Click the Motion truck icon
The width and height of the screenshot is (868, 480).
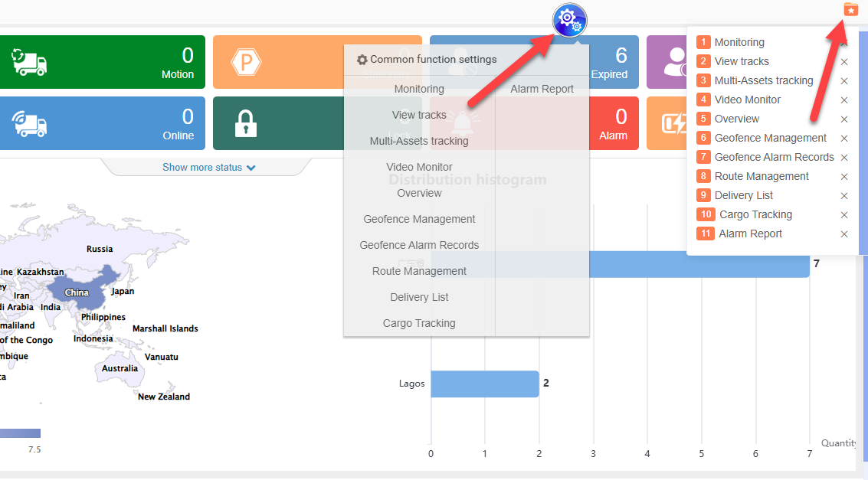pos(29,62)
